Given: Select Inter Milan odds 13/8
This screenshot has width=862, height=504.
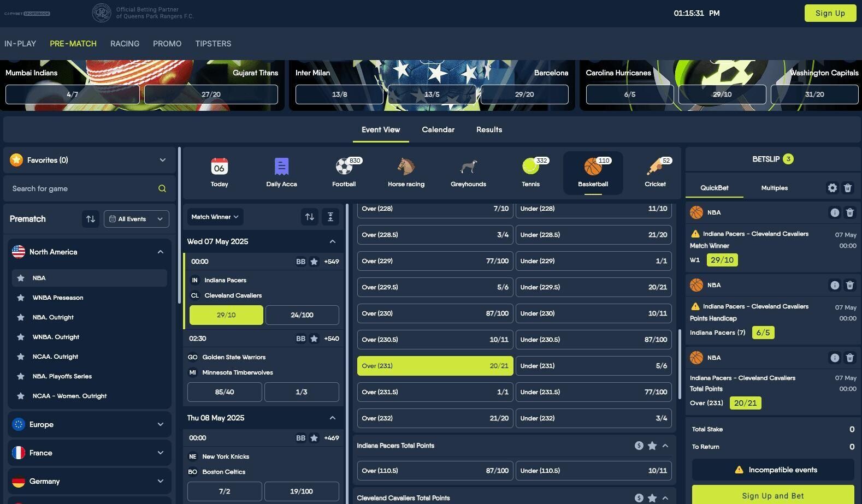Looking at the screenshot, I should pyautogui.click(x=339, y=94).
